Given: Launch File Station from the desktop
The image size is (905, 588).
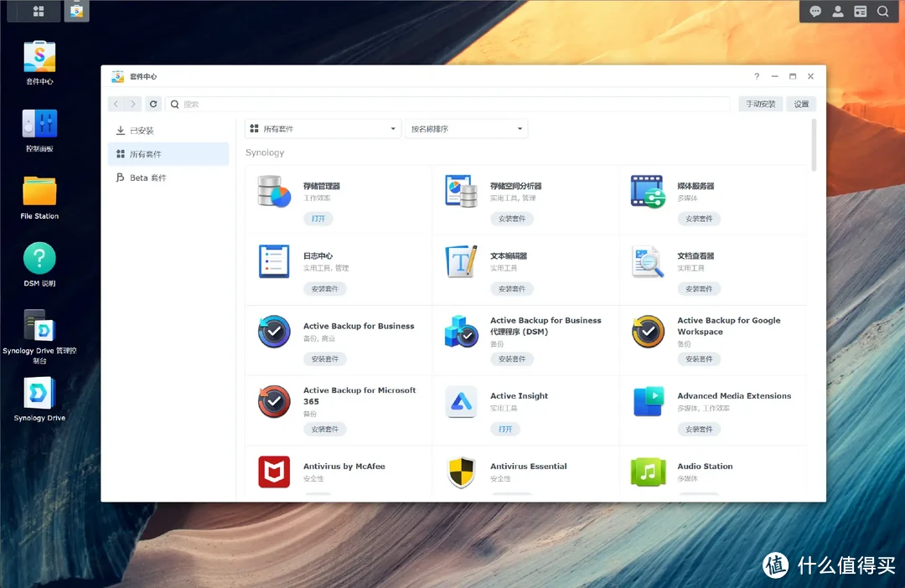Looking at the screenshot, I should [39, 193].
